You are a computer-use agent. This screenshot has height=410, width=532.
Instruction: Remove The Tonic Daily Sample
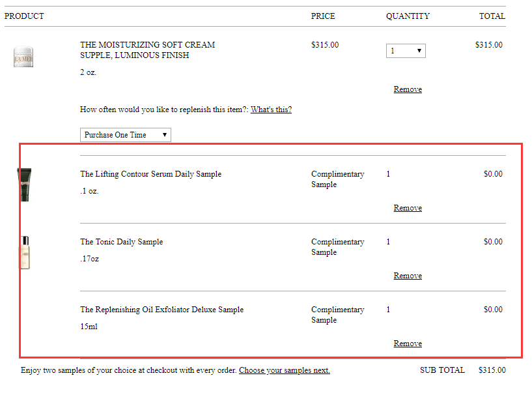point(408,276)
